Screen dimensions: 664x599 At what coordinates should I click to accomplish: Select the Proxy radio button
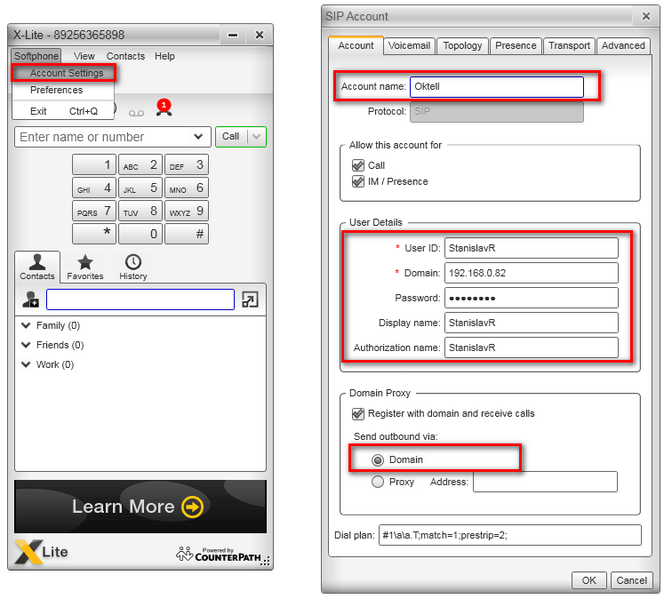click(x=378, y=482)
